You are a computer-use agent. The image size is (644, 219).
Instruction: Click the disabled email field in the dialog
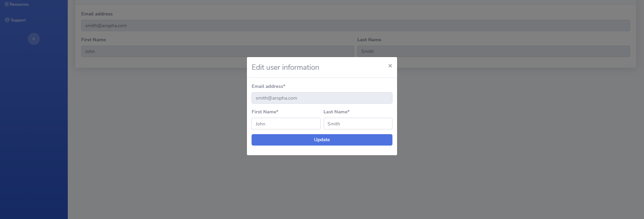coord(322,98)
